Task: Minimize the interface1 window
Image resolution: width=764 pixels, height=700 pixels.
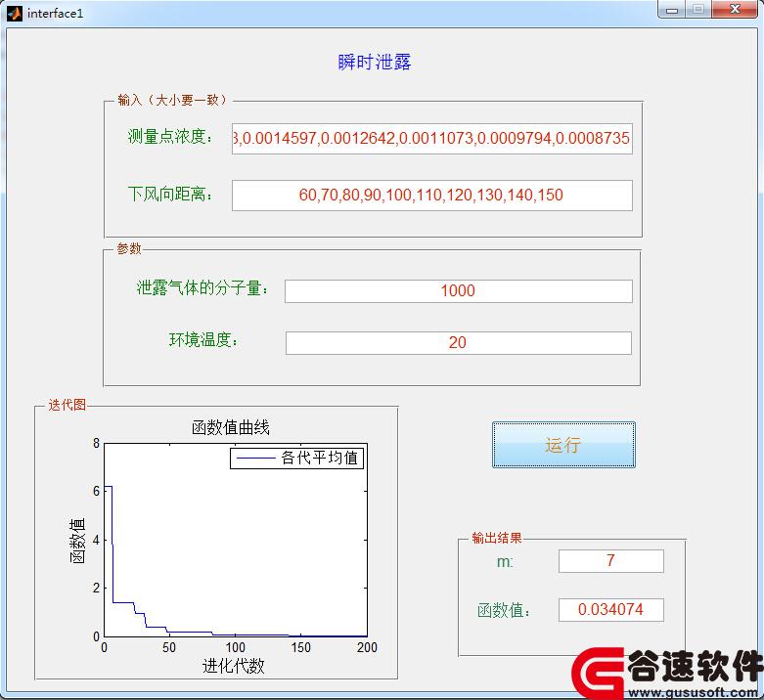Action: [672, 10]
